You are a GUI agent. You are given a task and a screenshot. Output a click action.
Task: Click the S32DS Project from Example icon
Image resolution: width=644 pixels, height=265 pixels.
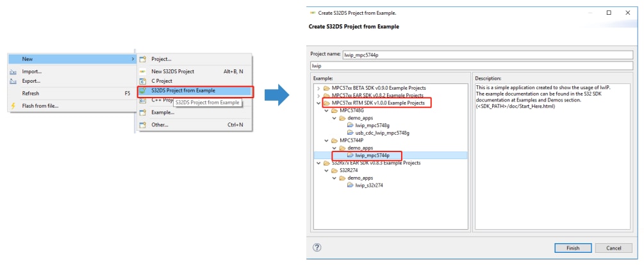tap(144, 91)
